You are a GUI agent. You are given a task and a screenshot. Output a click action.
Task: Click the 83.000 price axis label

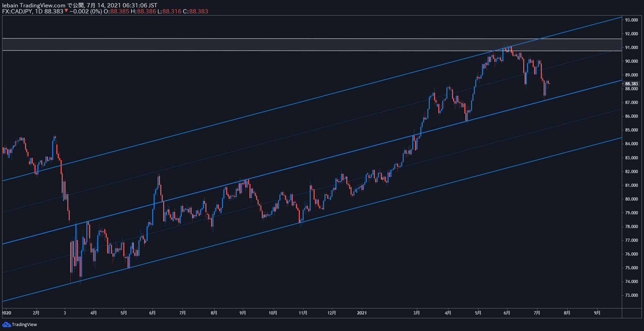click(631, 158)
